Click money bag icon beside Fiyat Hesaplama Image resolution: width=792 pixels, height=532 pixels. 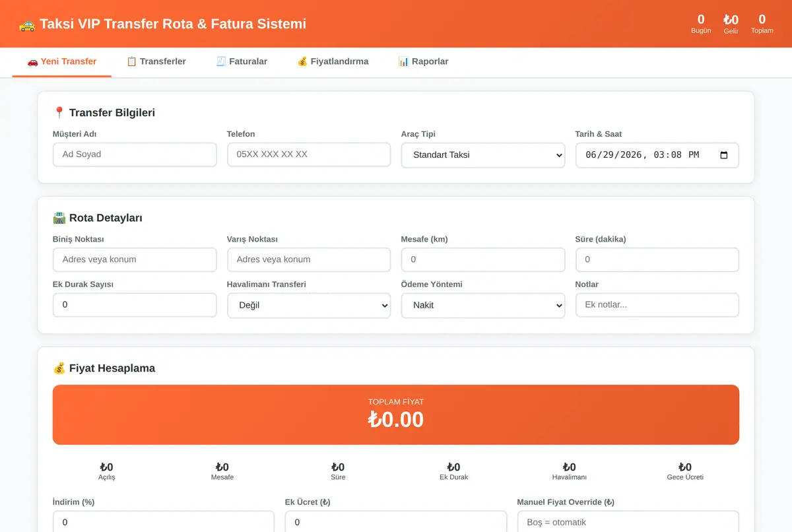59,368
